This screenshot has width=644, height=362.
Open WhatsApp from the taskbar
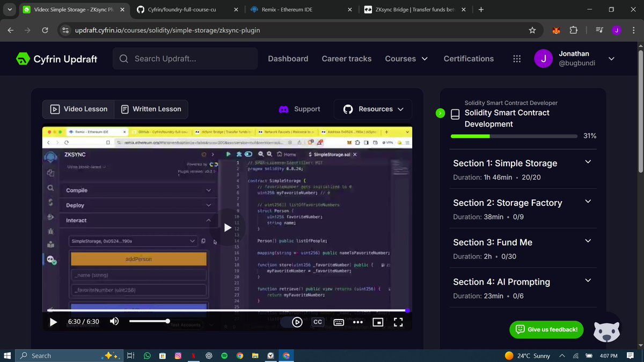(x=147, y=356)
